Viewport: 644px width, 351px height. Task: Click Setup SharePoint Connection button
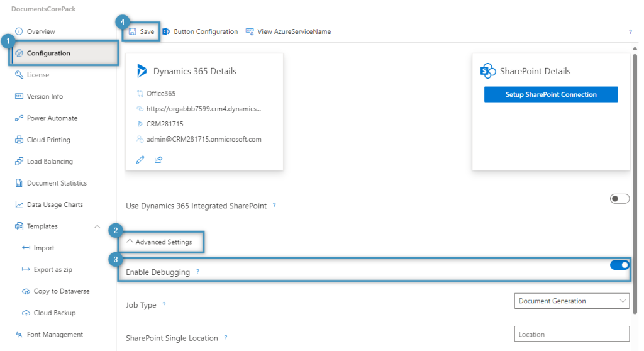(x=551, y=94)
